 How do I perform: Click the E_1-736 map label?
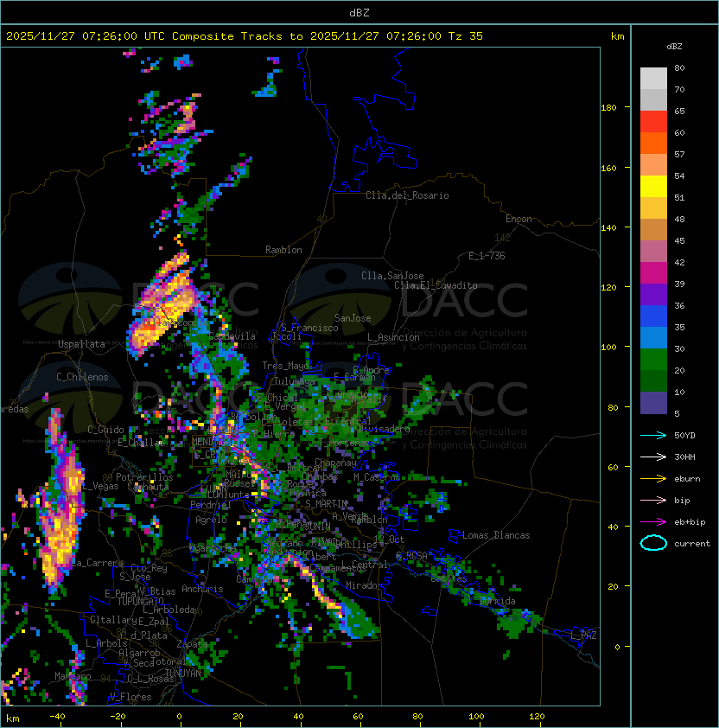click(487, 256)
